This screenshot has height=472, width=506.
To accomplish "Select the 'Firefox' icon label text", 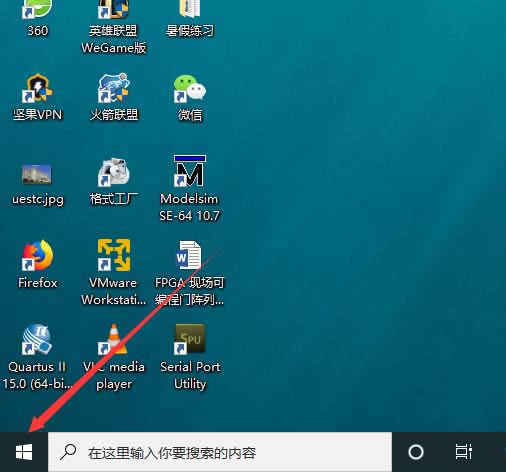I will [38, 283].
